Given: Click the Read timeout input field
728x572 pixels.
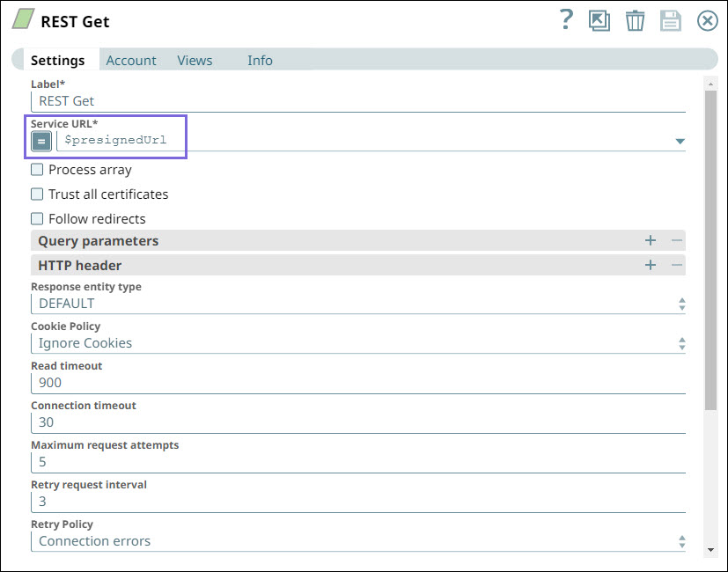Looking at the screenshot, I should click(x=358, y=383).
